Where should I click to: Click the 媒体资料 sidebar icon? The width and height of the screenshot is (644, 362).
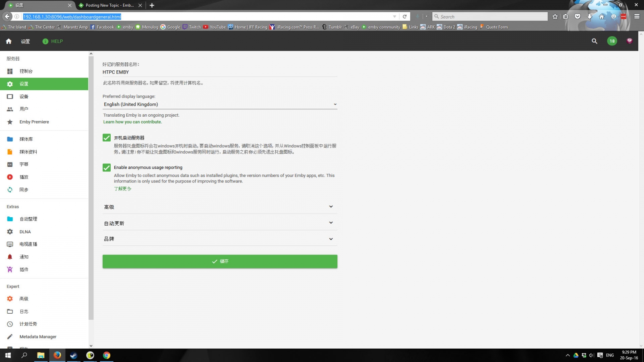click(x=10, y=152)
